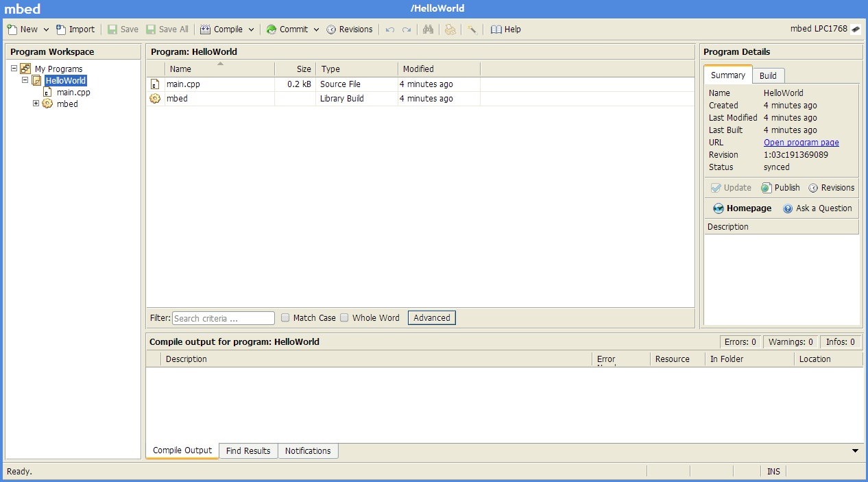Click the mbed library gear icon in tree
This screenshot has height=482, width=868.
(x=47, y=104)
